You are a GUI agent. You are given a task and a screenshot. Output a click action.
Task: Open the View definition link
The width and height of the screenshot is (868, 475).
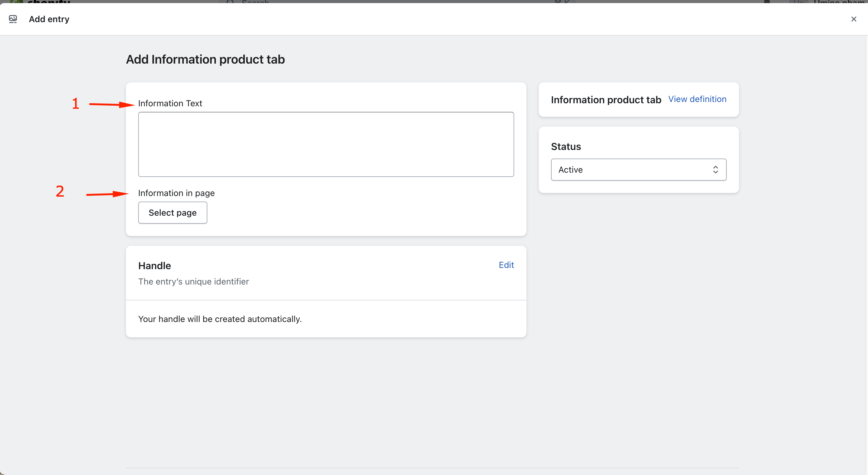point(697,99)
